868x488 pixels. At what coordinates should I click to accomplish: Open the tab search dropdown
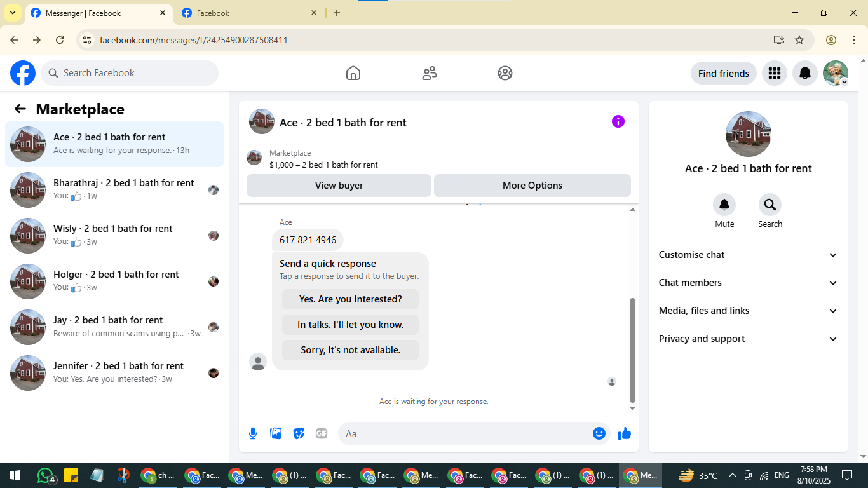pos(13,13)
